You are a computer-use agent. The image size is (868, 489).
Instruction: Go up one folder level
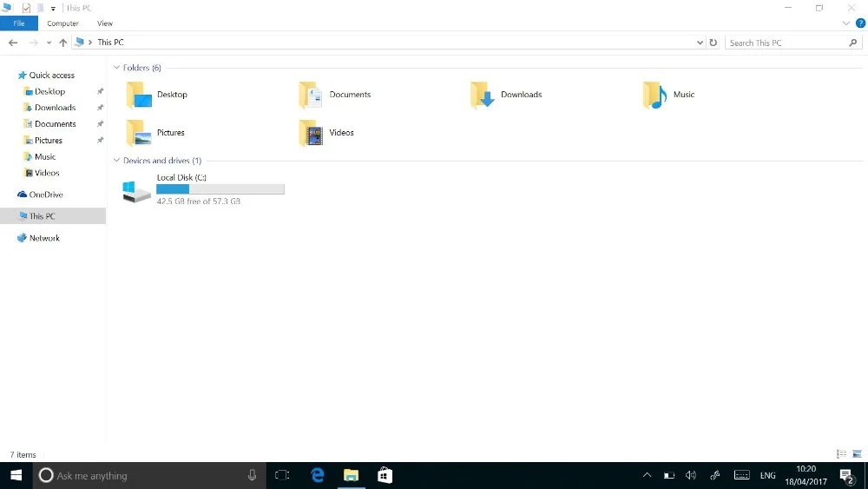(63, 43)
